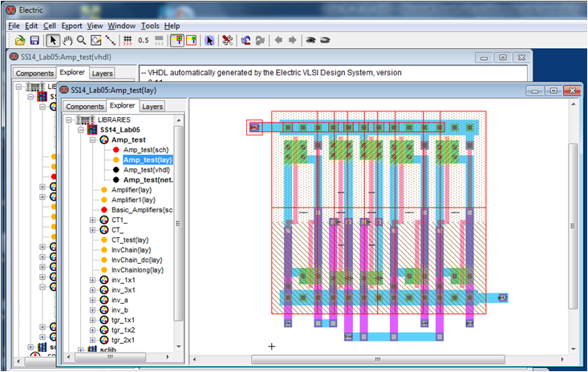Toggle the grid display button
The image size is (588, 372).
[x=127, y=40]
